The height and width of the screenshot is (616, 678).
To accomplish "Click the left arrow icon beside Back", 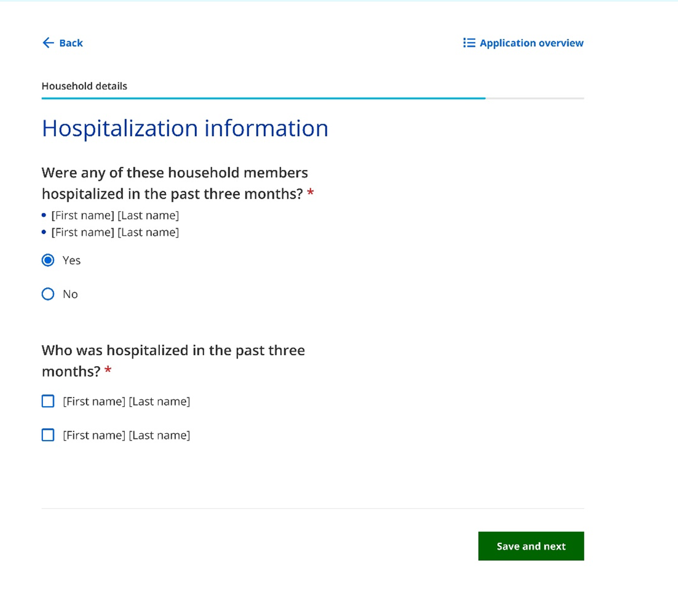I will pos(48,42).
